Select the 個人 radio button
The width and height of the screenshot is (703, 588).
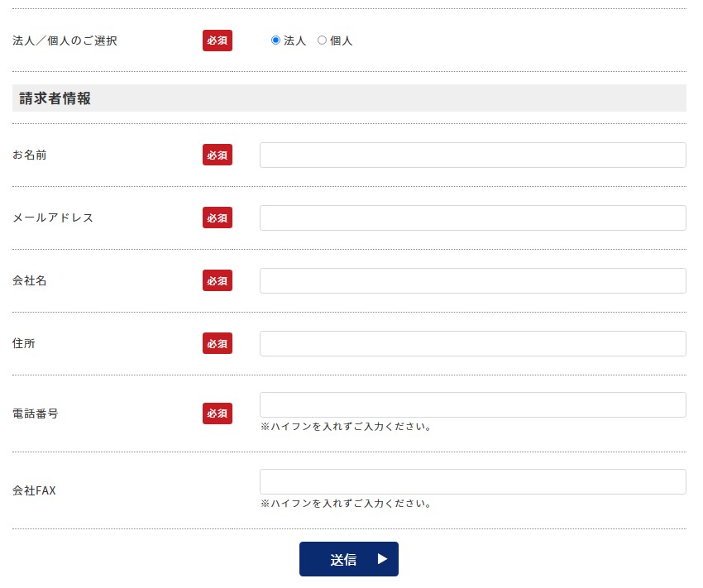pos(322,40)
